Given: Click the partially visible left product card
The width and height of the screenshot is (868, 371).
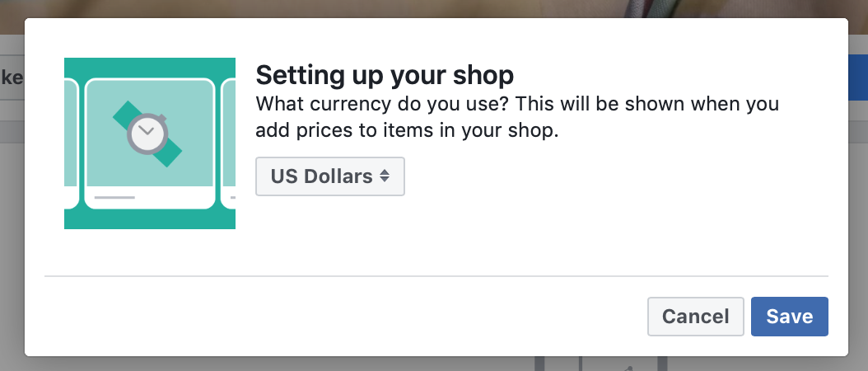Looking at the screenshot, I should pyautogui.click(x=72, y=143).
